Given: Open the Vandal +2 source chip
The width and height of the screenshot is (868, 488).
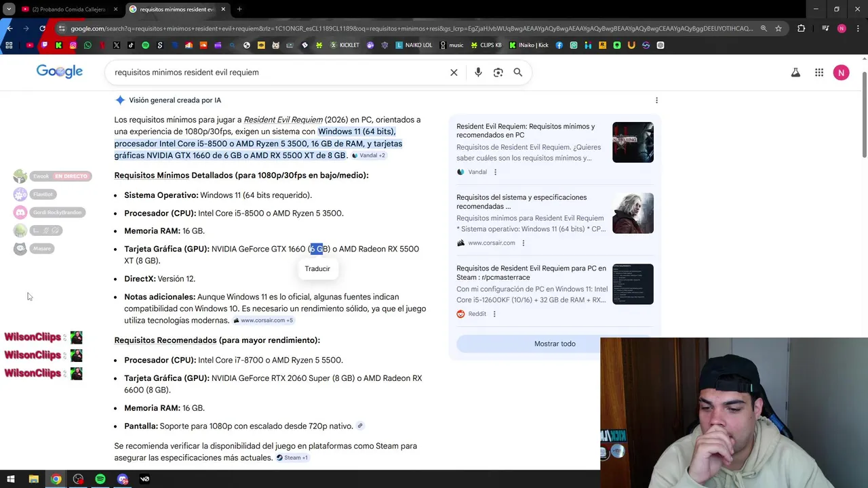Looking at the screenshot, I should pyautogui.click(x=368, y=156).
